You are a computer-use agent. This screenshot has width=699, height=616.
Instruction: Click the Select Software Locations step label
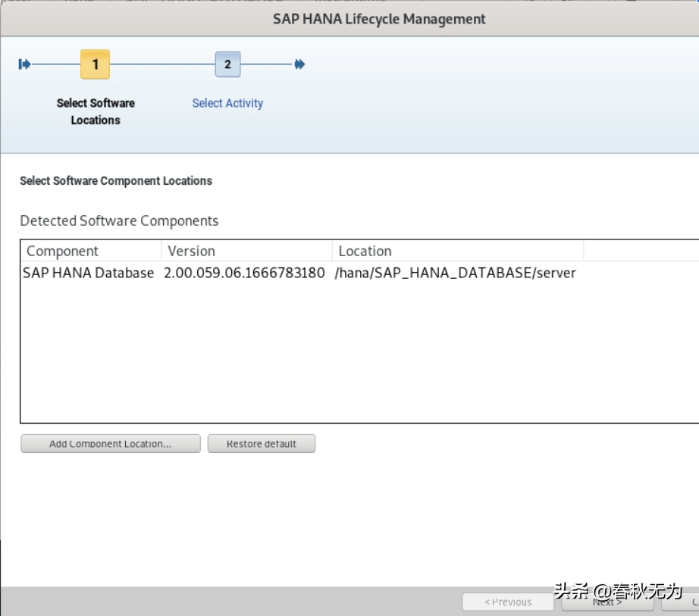(x=95, y=111)
